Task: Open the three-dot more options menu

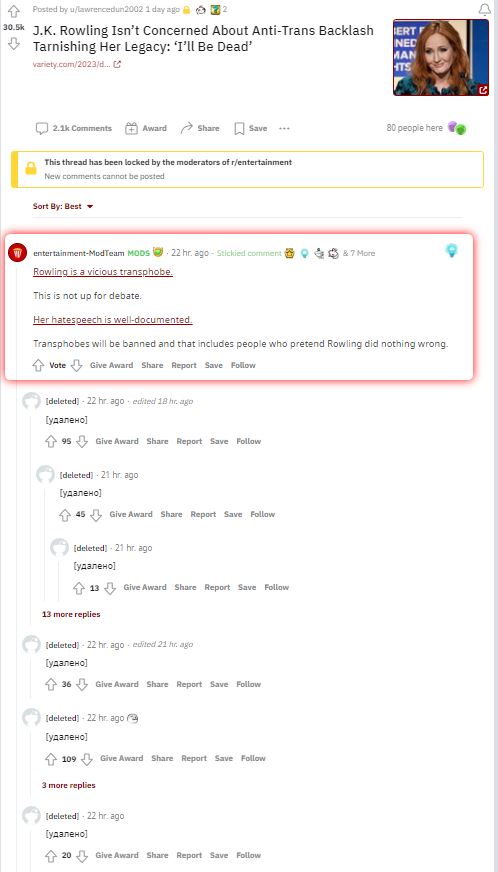Action: pyautogui.click(x=284, y=128)
